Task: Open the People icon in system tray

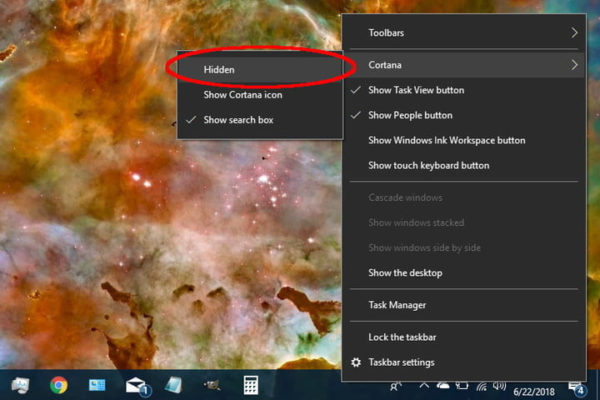Action: (395, 386)
